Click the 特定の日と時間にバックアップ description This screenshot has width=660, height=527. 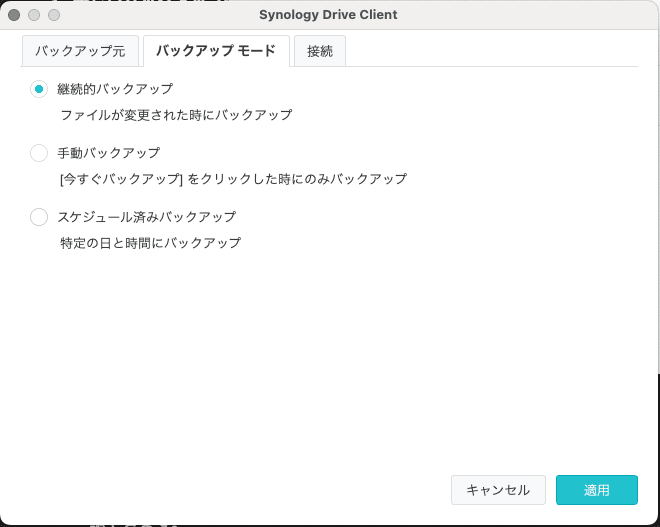[150, 243]
